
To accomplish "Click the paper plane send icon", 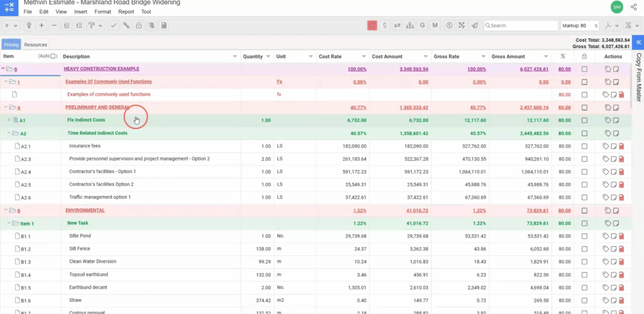I will click(x=475, y=25).
